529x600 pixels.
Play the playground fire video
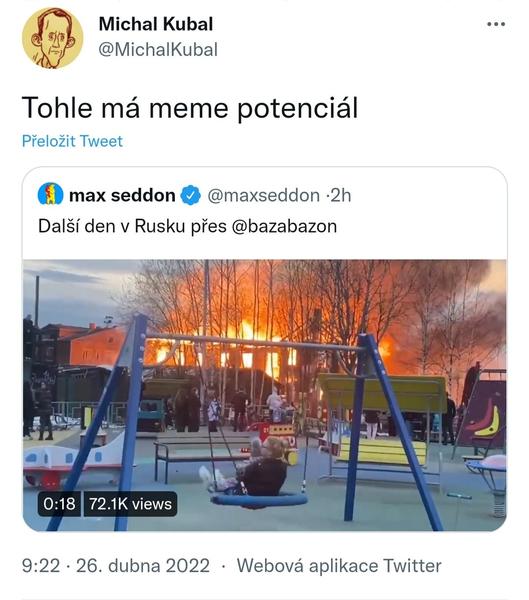pyautogui.click(x=264, y=395)
